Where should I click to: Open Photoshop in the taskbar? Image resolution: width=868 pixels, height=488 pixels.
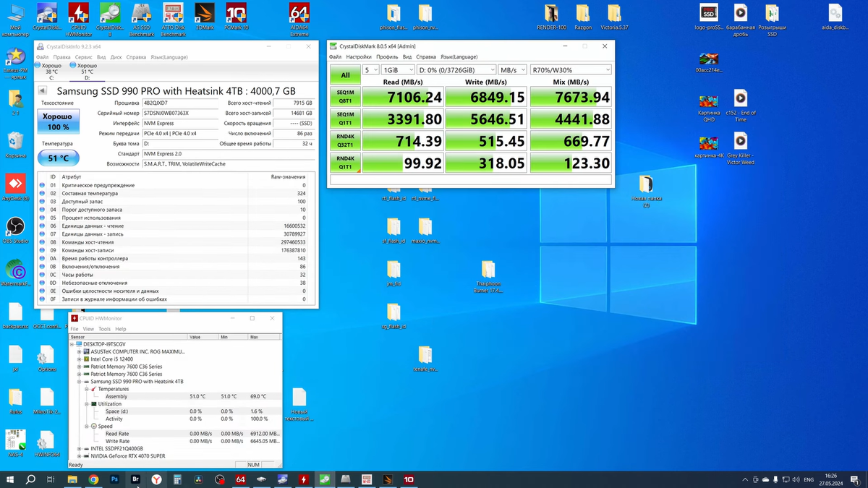114,479
